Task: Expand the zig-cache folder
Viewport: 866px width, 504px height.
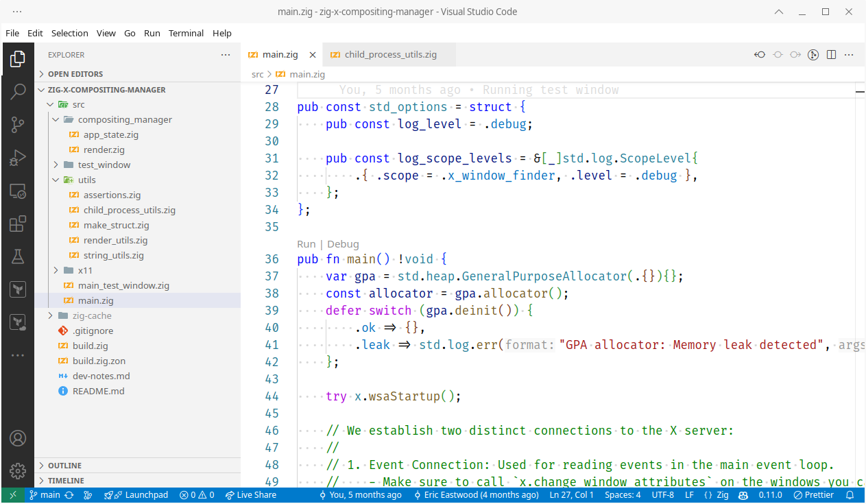Action: pyautogui.click(x=137, y=316)
